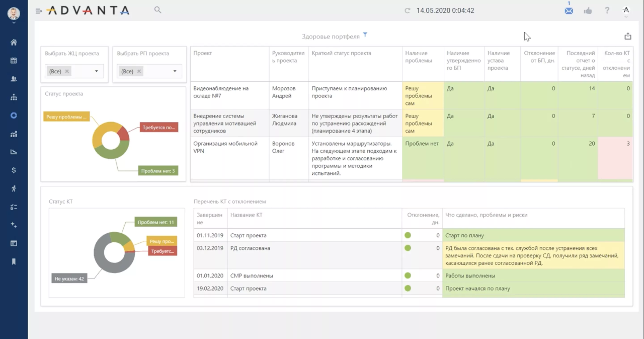Screen dimensions: 644x339
Task: Expand the Выбрать РП проекта dropdown arrow
Action: pos(175,71)
